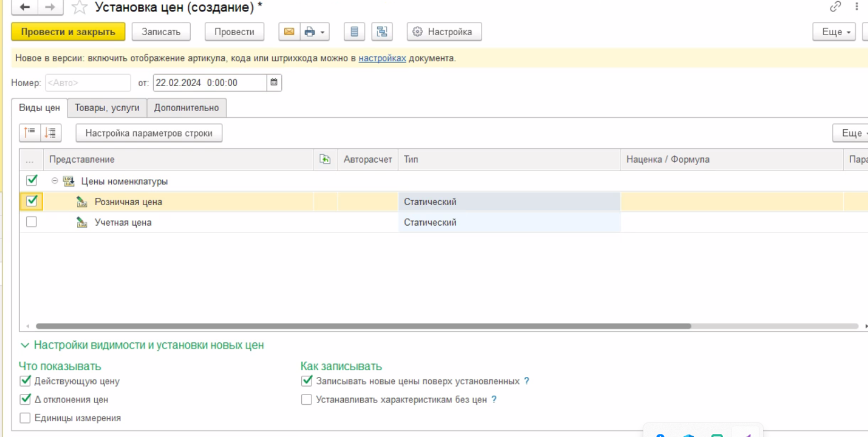Check the Учетная цена checkbox
The image size is (868, 437).
[x=32, y=222]
